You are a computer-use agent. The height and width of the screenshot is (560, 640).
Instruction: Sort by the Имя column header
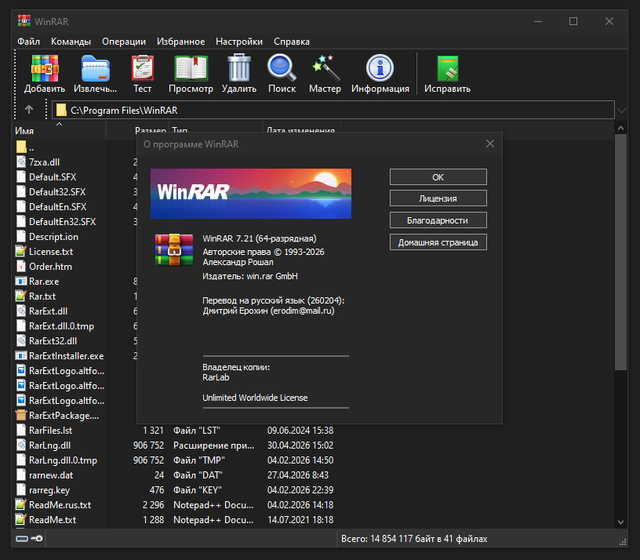click(59, 131)
